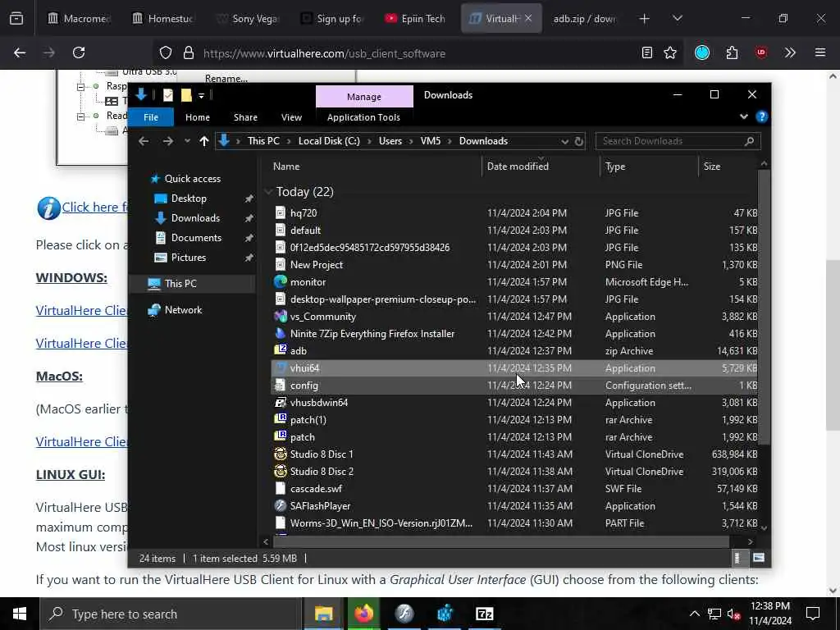This screenshot has width=840, height=630.
Task: Reload the Firefox page
Action: (x=79, y=52)
